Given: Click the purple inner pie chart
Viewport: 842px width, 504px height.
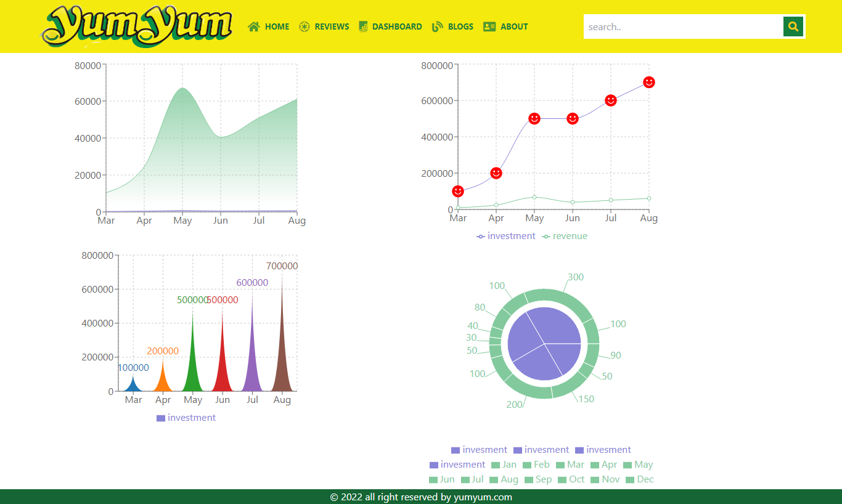Looking at the screenshot, I should pyautogui.click(x=544, y=344).
